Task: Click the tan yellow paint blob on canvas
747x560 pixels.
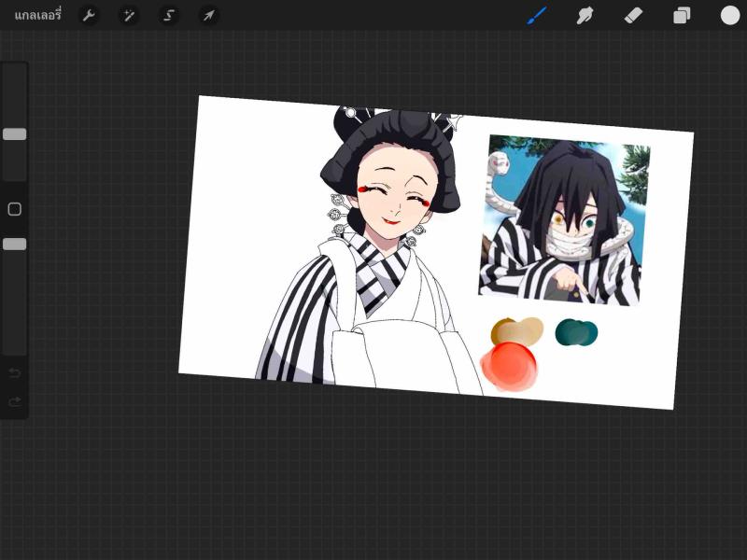Action: (517, 330)
